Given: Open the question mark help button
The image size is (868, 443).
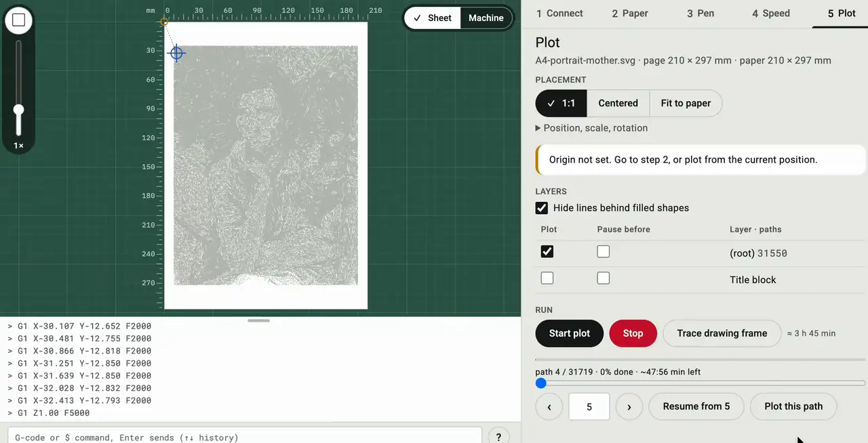Looking at the screenshot, I should [x=498, y=438].
